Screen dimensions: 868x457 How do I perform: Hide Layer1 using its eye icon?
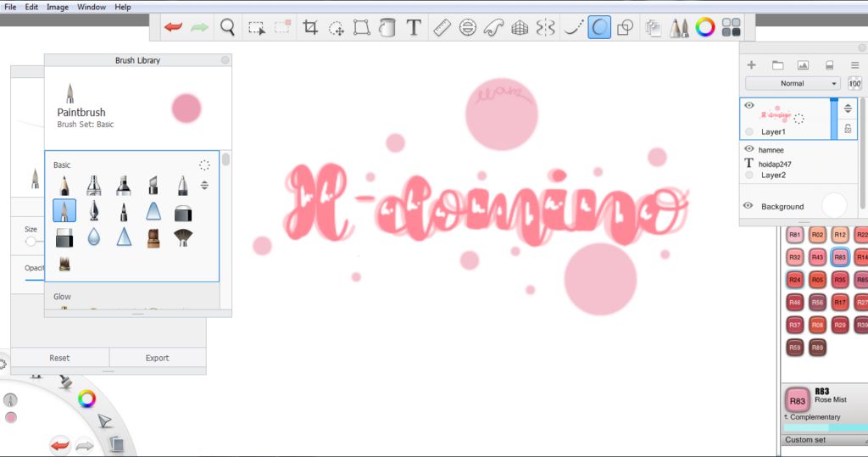click(x=749, y=105)
